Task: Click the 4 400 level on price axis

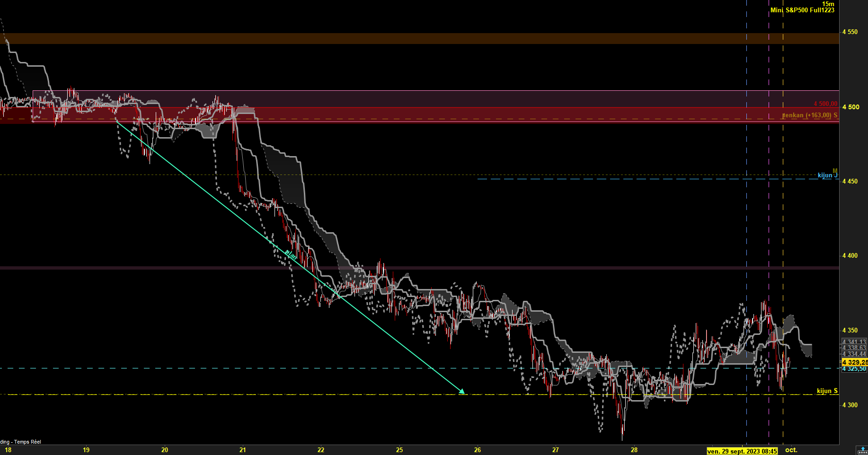Action: coord(850,255)
